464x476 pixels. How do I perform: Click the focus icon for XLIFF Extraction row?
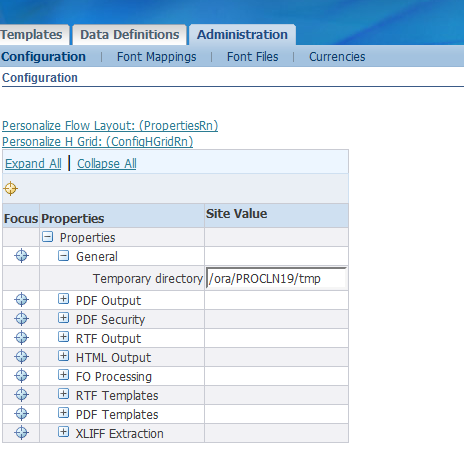(x=22, y=433)
